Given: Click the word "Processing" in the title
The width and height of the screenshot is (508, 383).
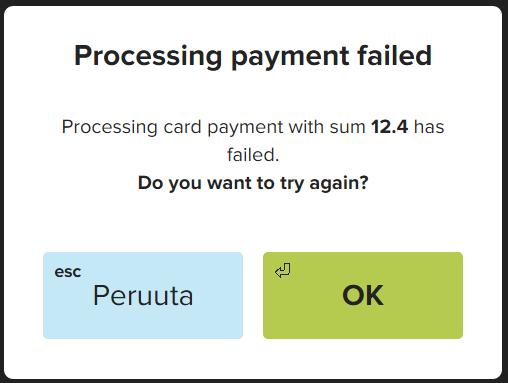Looking at the screenshot, I should pyautogui.click(x=148, y=56).
